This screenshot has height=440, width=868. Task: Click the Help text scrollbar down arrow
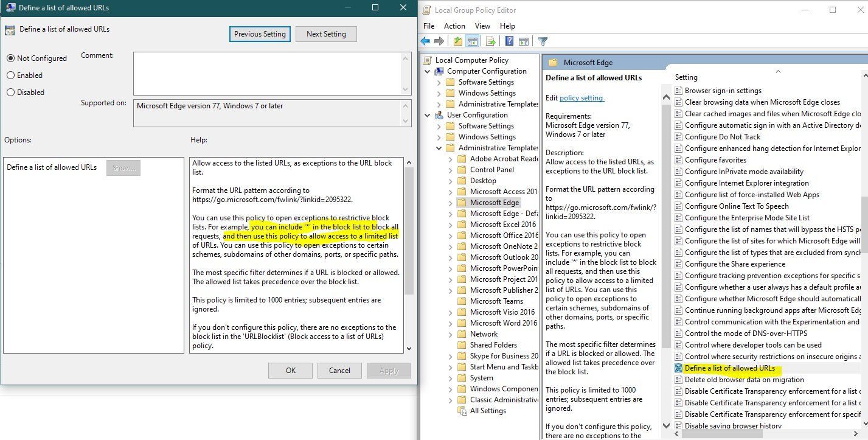[x=408, y=348]
